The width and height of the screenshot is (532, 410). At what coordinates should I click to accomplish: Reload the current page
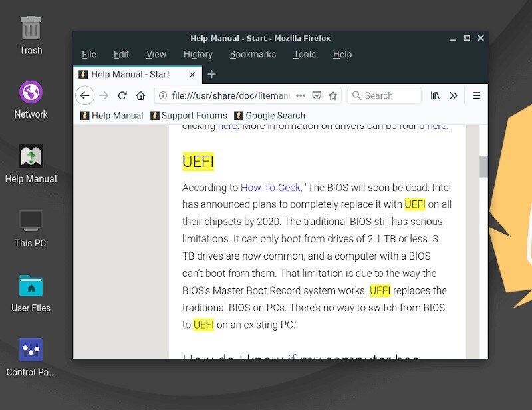point(122,95)
